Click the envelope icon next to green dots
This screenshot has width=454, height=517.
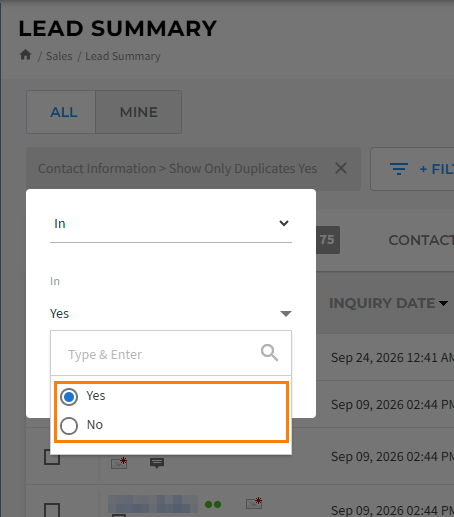(x=254, y=503)
